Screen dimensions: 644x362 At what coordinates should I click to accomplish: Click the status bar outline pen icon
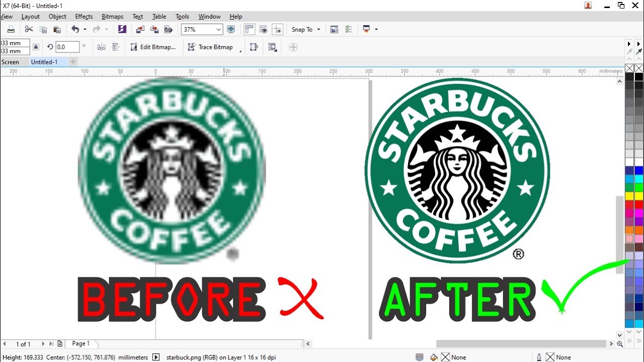(x=539, y=357)
